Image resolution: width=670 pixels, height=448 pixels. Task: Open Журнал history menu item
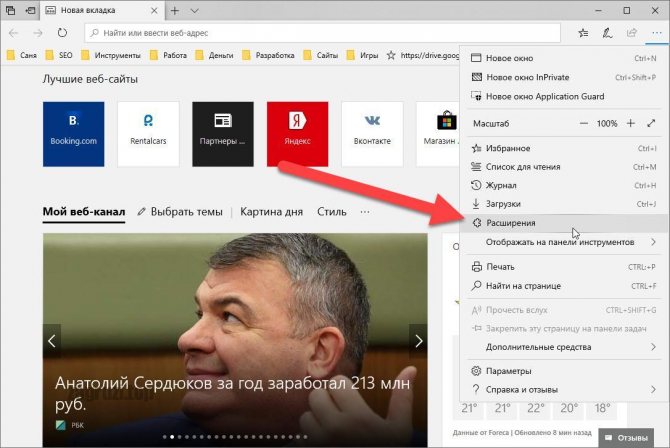coord(564,186)
